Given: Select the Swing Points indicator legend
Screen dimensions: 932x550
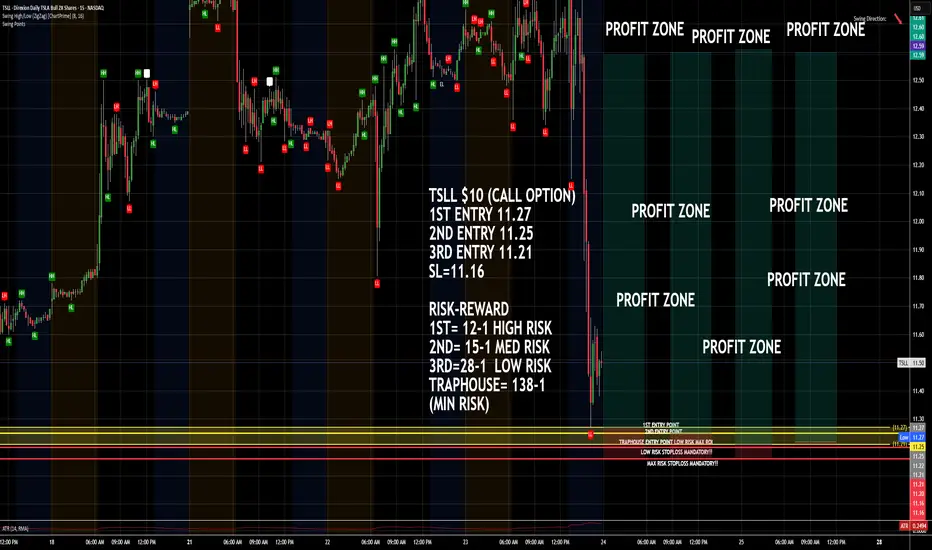Looking at the screenshot, I should point(14,24).
